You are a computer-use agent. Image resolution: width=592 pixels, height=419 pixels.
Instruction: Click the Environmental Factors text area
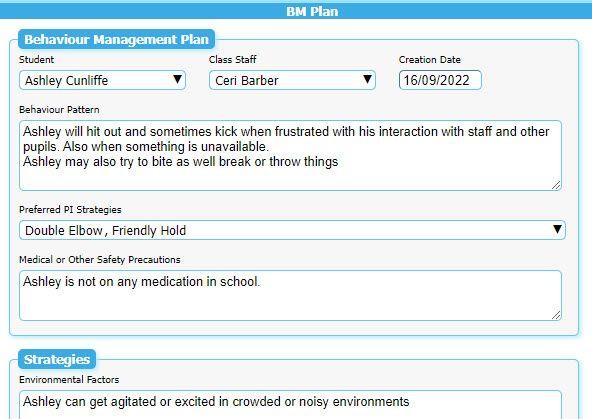click(x=290, y=405)
